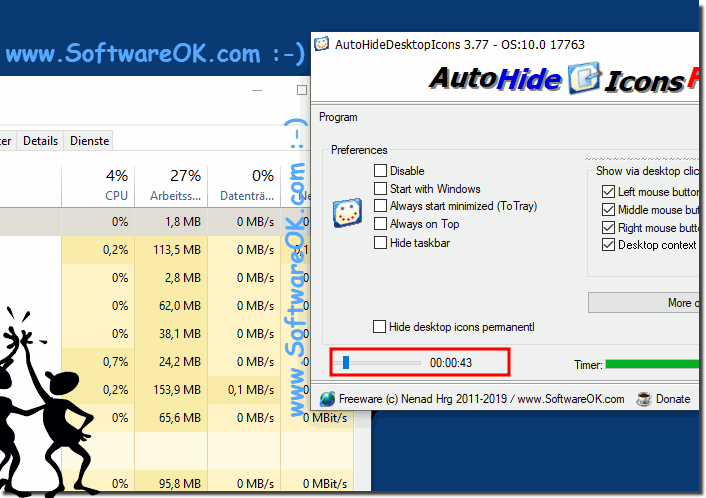Click the 2,8 MB memory cell
Image resolution: width=706 pixels, height=498 pixels.
pos(172,278)
